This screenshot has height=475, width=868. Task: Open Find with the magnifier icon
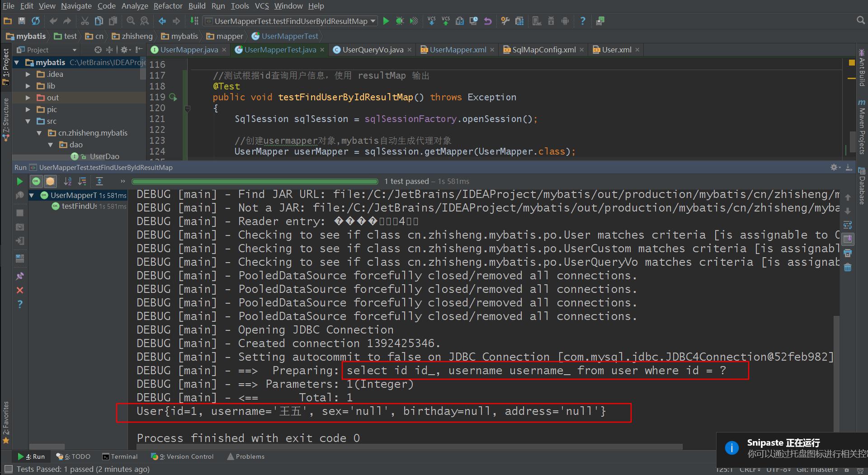pyautogui.click(x=131, y=21)
